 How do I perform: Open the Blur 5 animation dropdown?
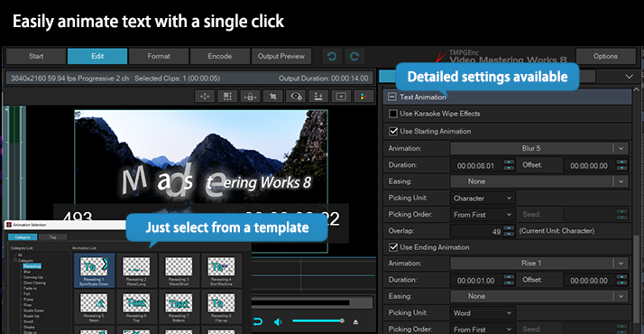click(x=539, y=148)
